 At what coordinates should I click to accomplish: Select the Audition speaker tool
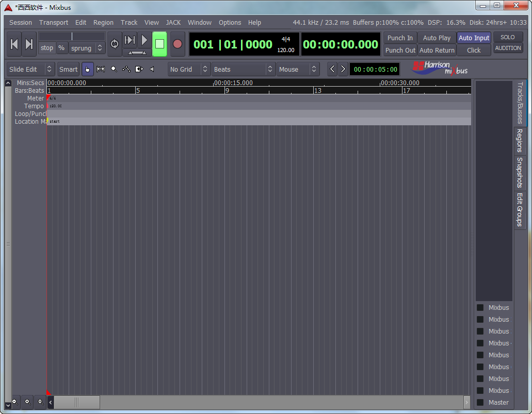pyautogui.click(x=152, y=69)
